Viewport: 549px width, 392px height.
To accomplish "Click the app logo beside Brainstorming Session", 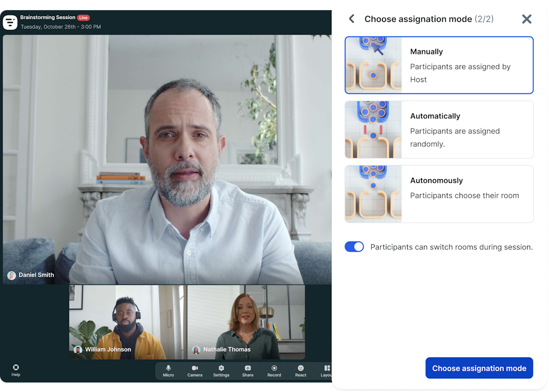I will coord(10,22).
